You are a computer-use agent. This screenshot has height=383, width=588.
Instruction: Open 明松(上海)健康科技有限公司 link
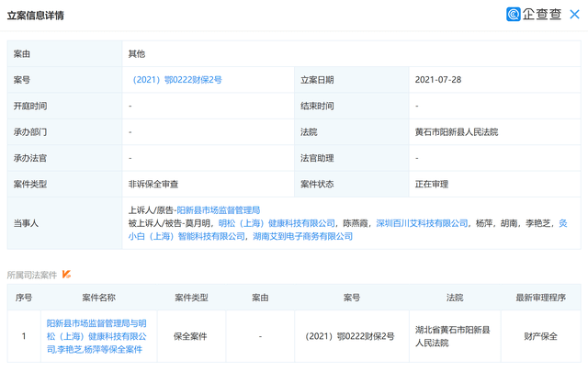277,223
